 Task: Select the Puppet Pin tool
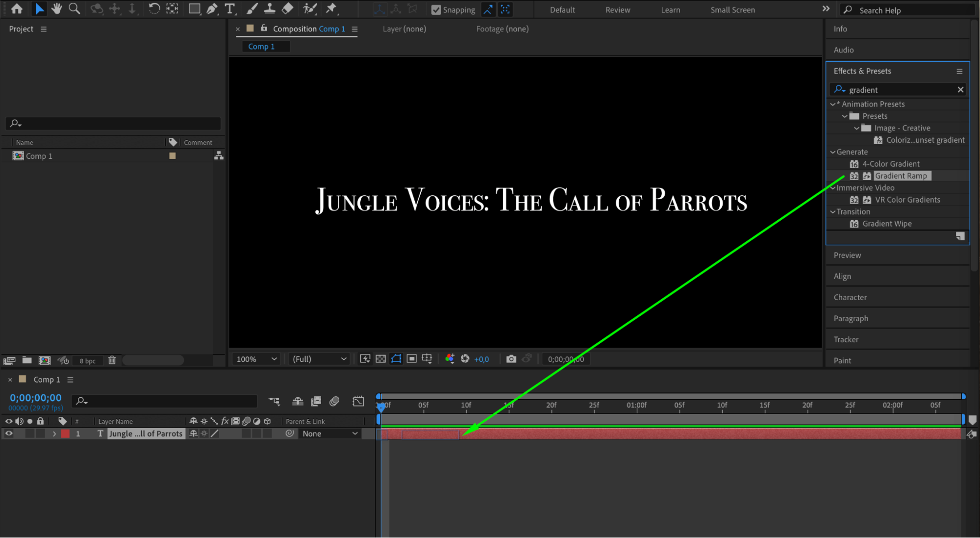pyautogui.click(x=331, y=8)
